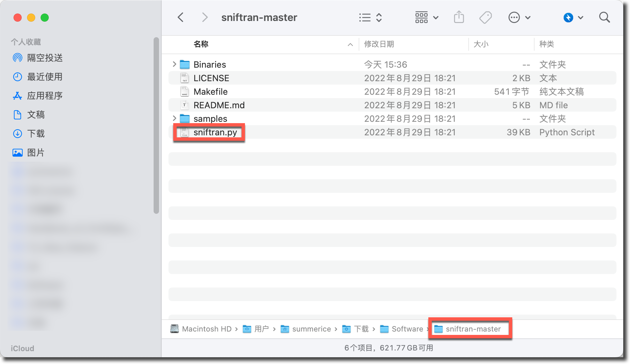Image resolution: width=630 pixels, height=364 pixels.
Task: Select the sniftran.py file
Action: [215, 132]
